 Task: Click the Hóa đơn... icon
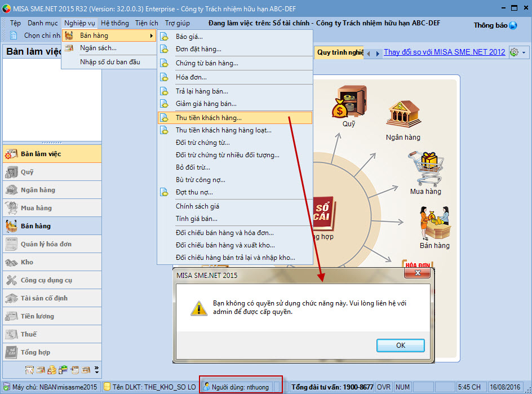point(164,77)
